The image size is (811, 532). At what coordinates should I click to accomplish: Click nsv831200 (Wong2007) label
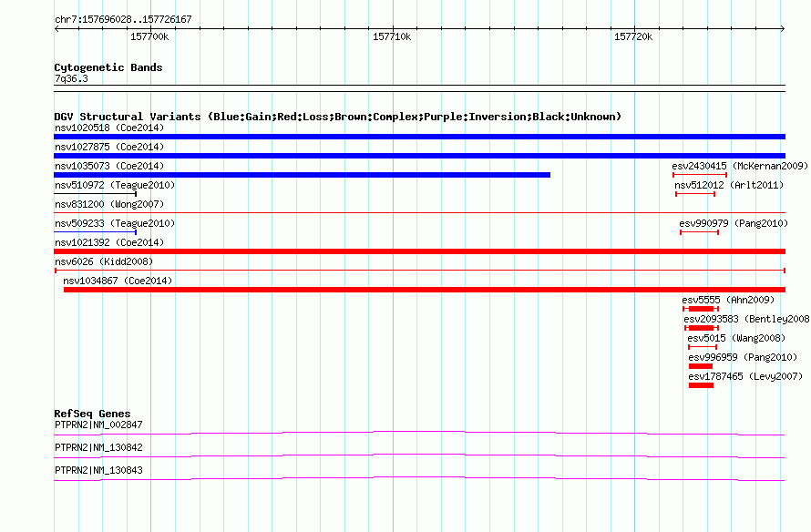tap(109, 204)
